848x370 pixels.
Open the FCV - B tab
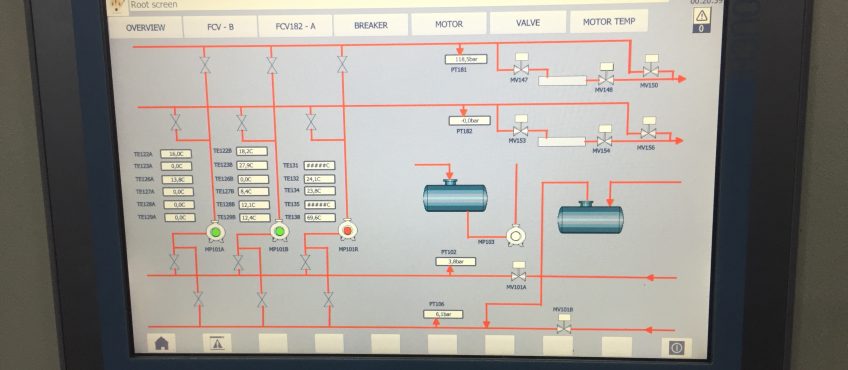point(220,27)
